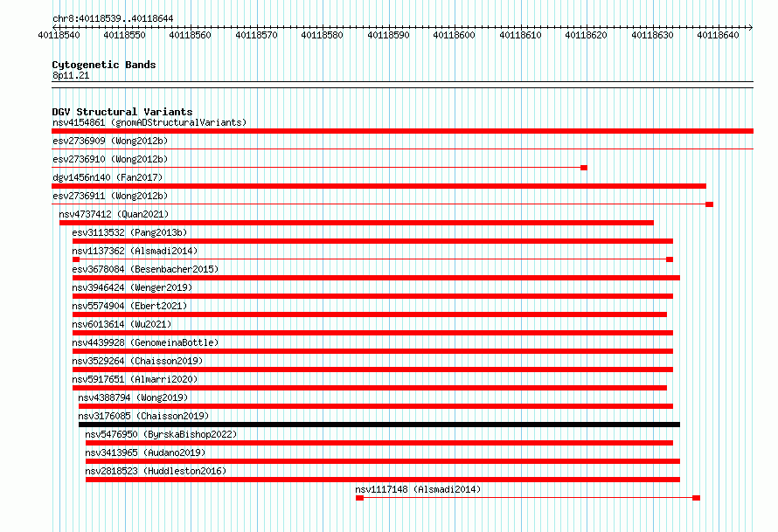Select the nsv5574904 red bar

(370, 314)
